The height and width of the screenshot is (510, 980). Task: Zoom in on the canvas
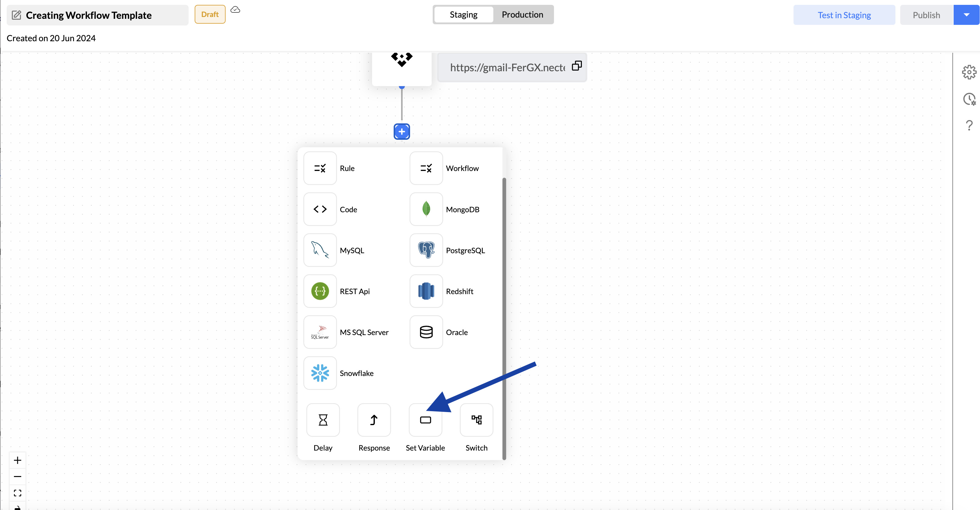point(18,461)
